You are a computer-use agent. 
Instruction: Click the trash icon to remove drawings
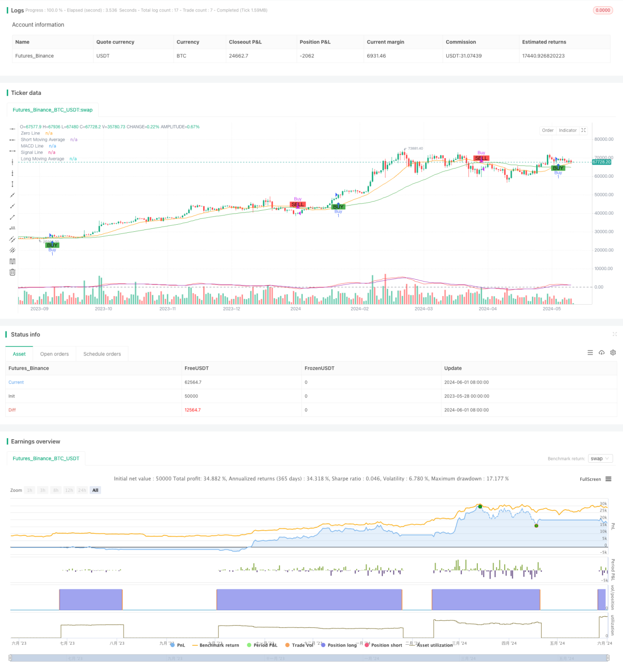pyautogui.click(x=12, y=272)
